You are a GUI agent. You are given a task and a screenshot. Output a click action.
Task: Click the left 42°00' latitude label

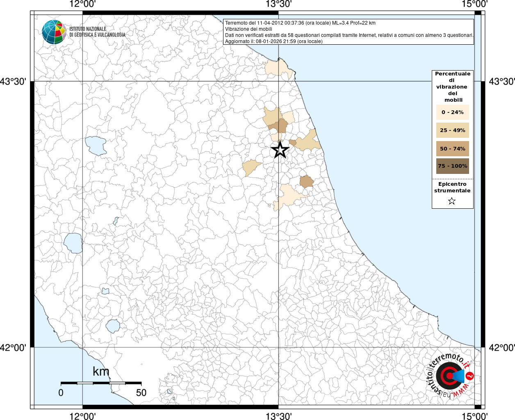coord(13,348)
